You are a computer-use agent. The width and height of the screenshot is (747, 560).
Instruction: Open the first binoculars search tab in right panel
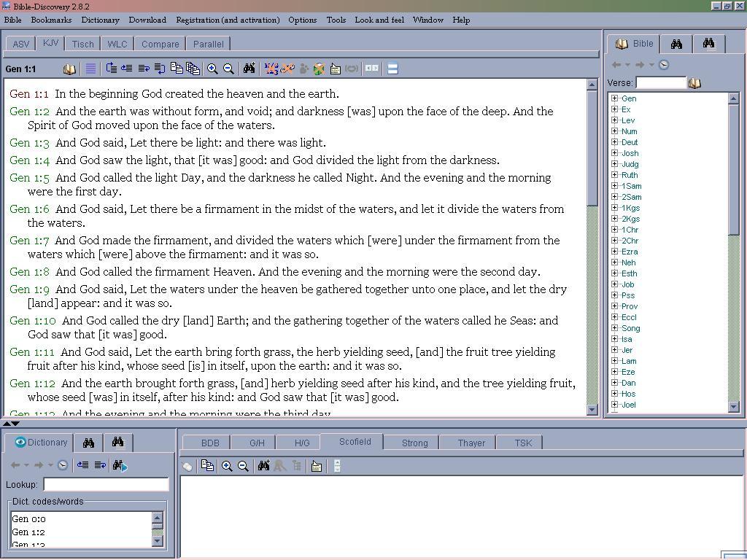click(x=676, y=44)
